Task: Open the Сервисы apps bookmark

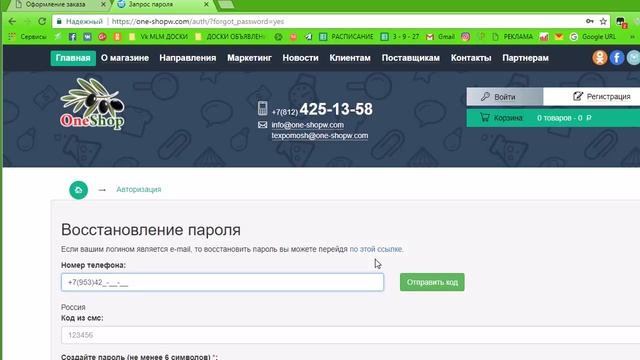Action: (27, 37)
